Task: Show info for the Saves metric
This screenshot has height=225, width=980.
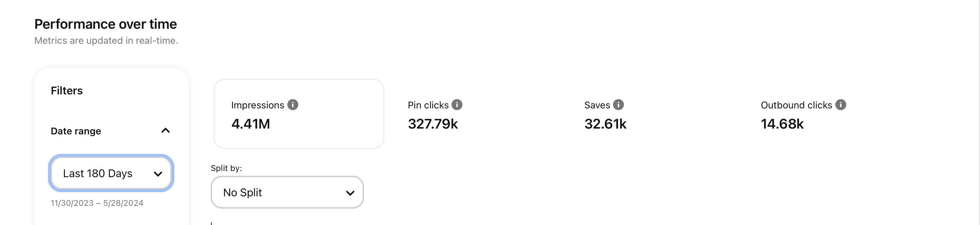Action: pyautogui.click(x=618, y=105)
